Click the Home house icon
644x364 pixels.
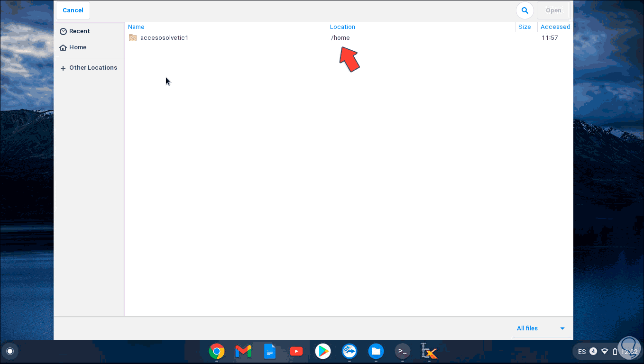pyautogui.click(x=63, y=47)
